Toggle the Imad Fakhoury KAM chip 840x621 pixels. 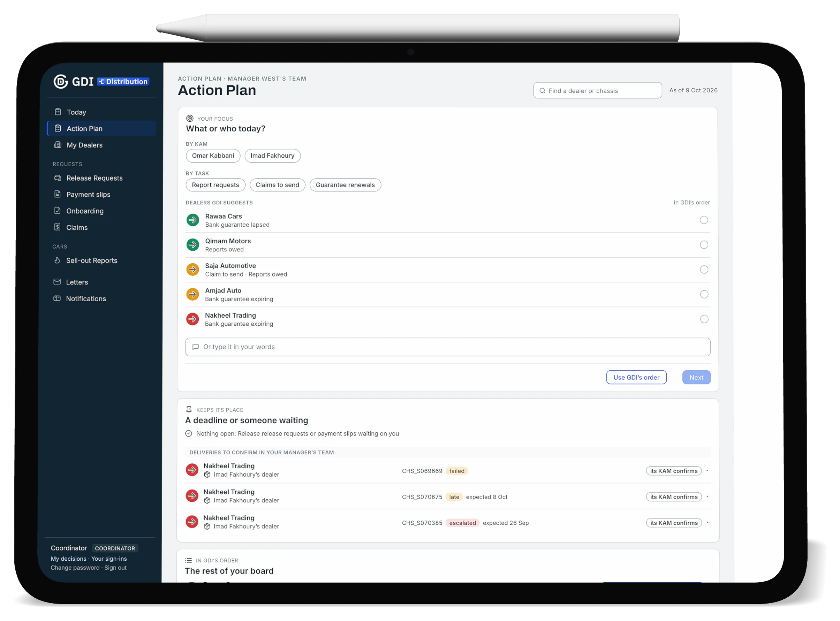tap(273, 156)
